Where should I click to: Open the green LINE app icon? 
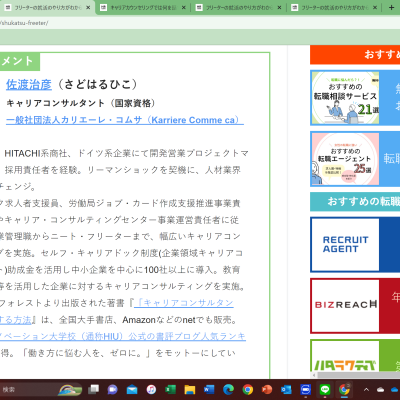(x=325, y=389)
